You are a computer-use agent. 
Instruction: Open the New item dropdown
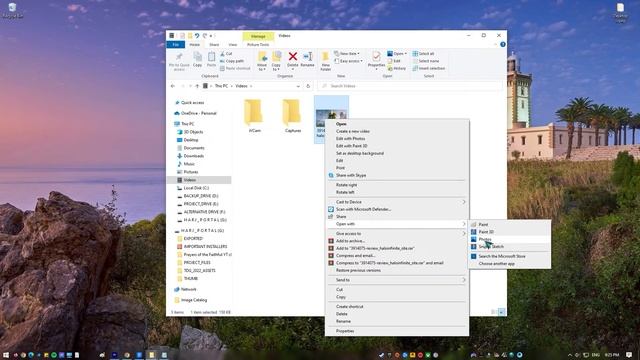click(347, 53)
